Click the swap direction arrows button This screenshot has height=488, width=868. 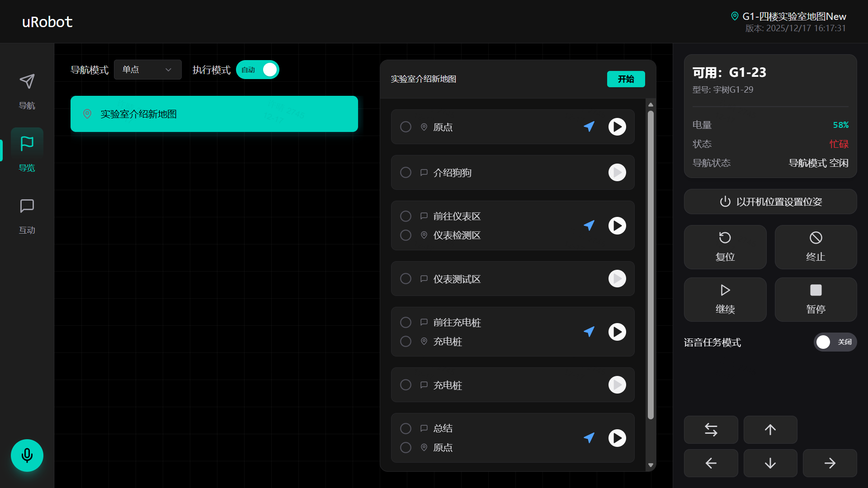[x=711, y=430]
